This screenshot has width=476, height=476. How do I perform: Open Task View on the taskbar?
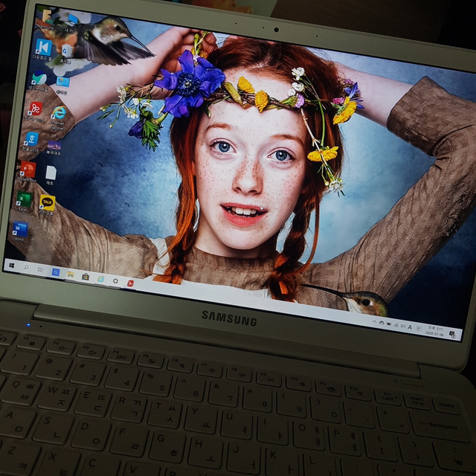[x=40, y=269]
